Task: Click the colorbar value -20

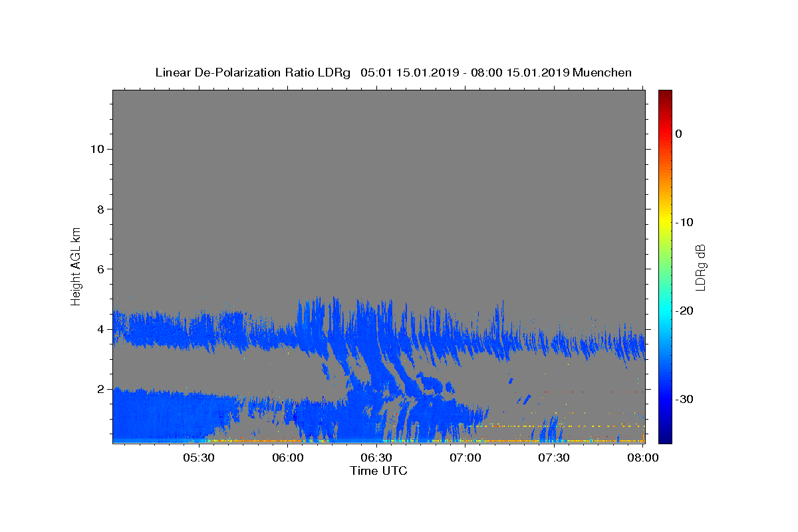Action: click(684, 311)
